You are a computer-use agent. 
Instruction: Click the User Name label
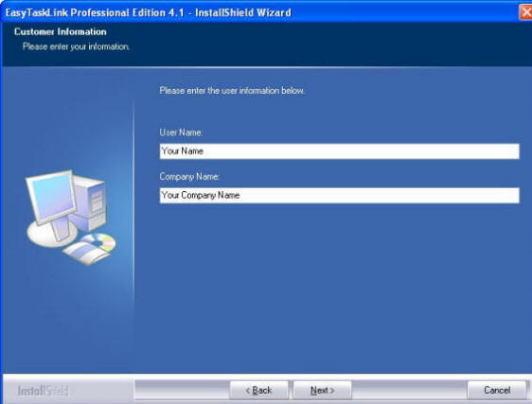click(x=181, y=132)
